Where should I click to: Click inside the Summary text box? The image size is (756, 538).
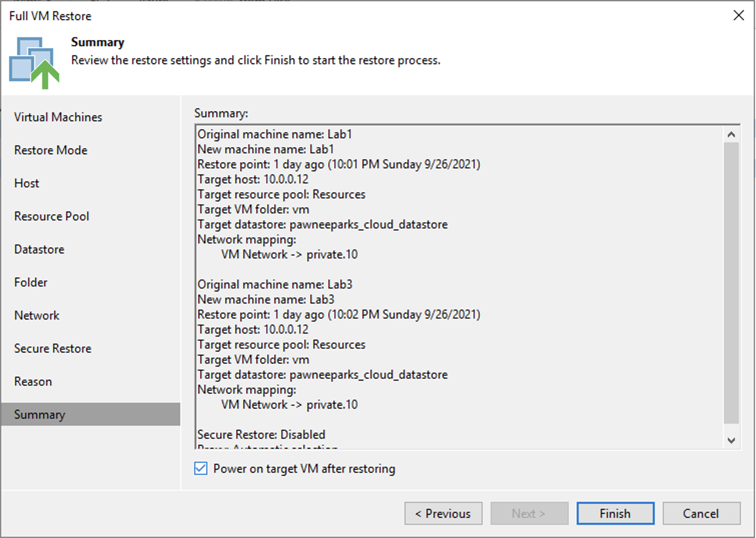[459, 287]
